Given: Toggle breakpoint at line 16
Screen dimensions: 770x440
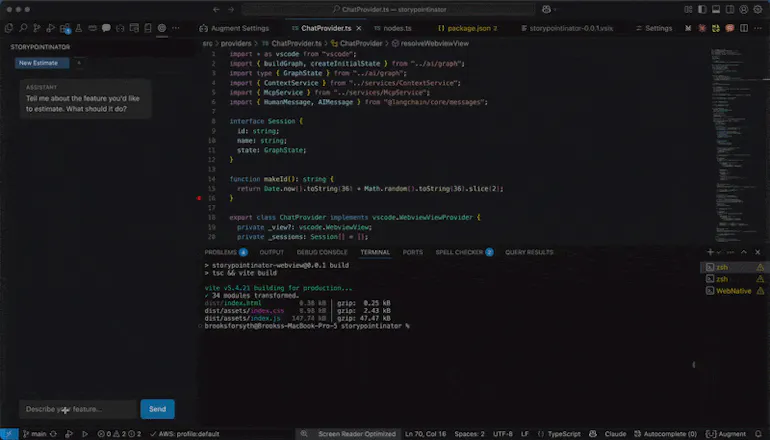Looking at the screenshot, I should click(199, 198).
